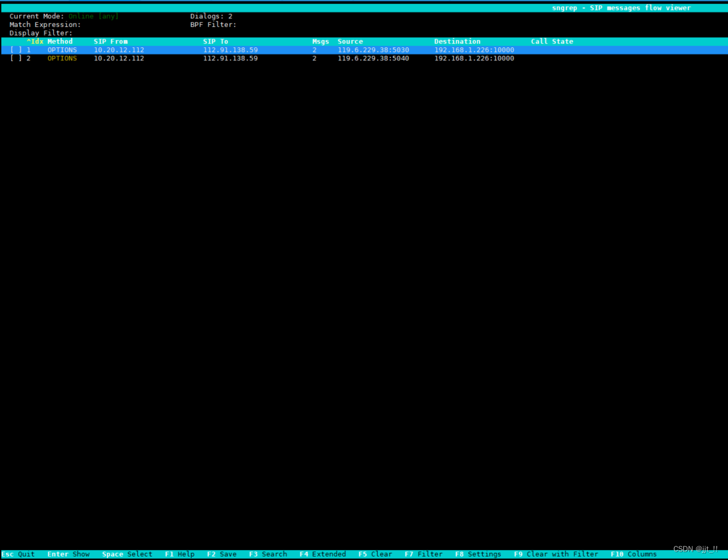
Task: Sort by the ^Idx column header
Action: [x=35, y=41]
